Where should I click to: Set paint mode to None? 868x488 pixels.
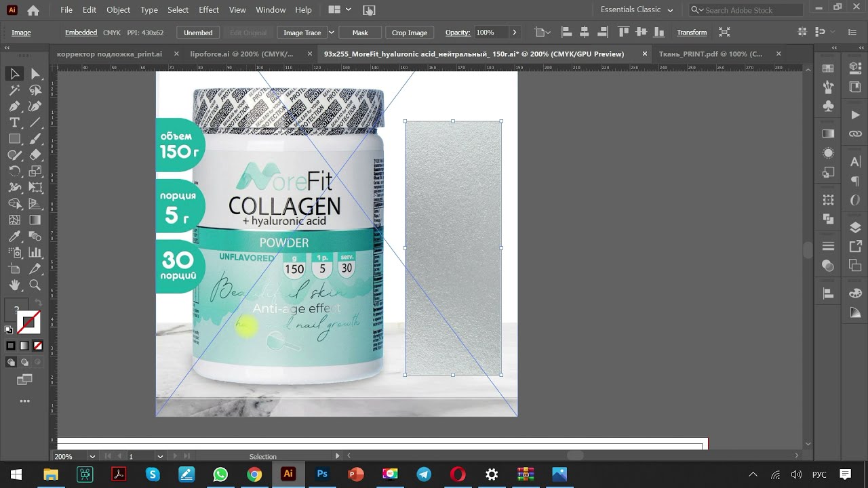pyautogui.click(x=38, y=346)
